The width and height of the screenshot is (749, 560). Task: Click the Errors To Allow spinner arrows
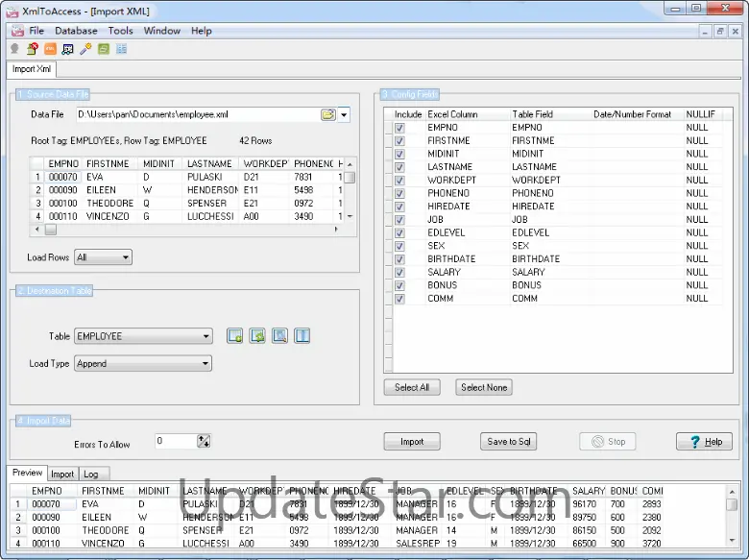tap(204, 441)
